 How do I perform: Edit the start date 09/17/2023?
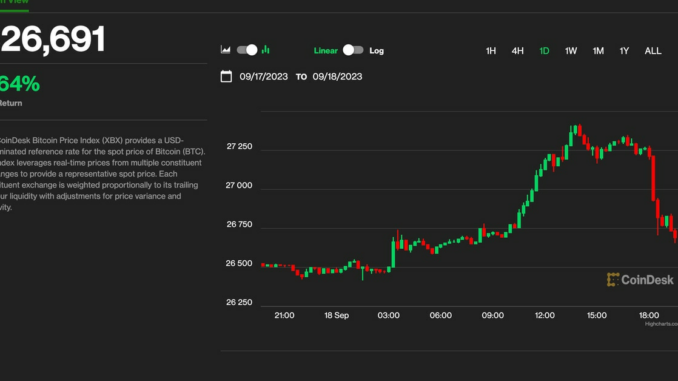point(263,77)
